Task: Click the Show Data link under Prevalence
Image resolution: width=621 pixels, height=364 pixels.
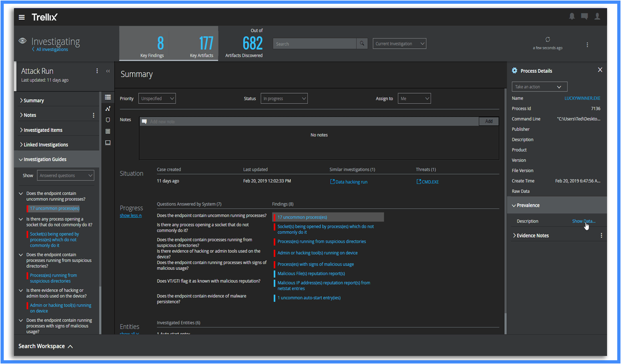Action: pos(583,221)
